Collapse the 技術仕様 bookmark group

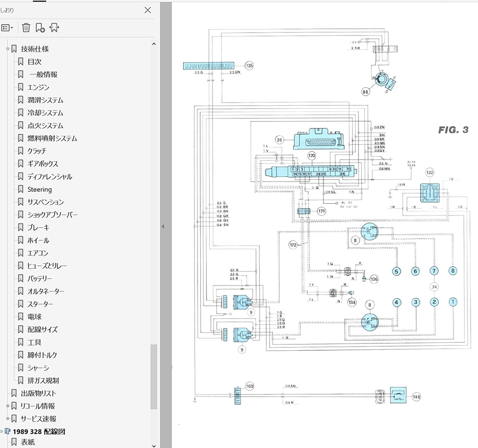(7, 49)
